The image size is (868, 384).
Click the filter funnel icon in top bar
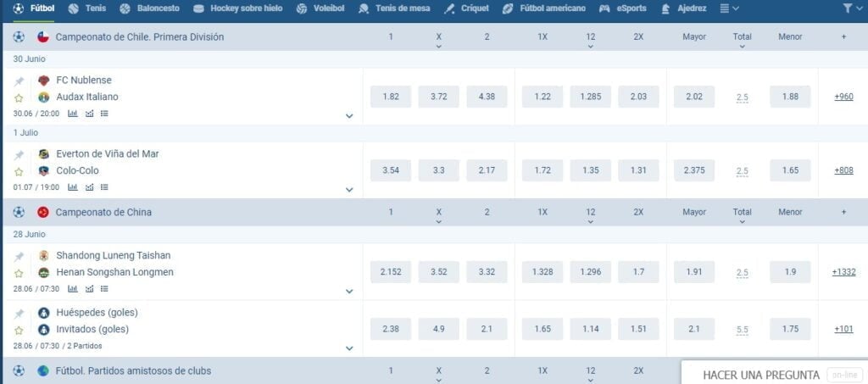coord(849,8)
